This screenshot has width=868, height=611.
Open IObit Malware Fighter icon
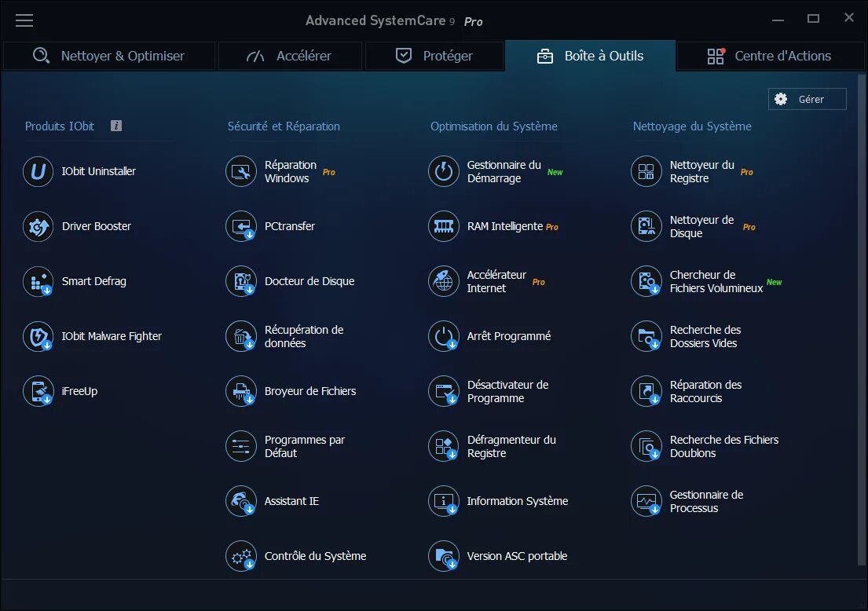click(38, 336)
